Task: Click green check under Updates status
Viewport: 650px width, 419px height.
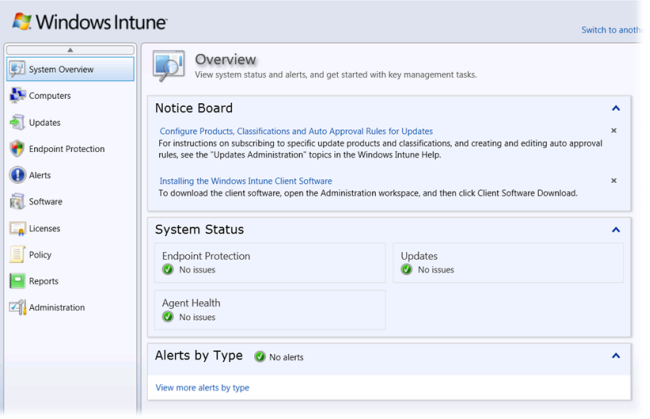Action: pos(407,270)
